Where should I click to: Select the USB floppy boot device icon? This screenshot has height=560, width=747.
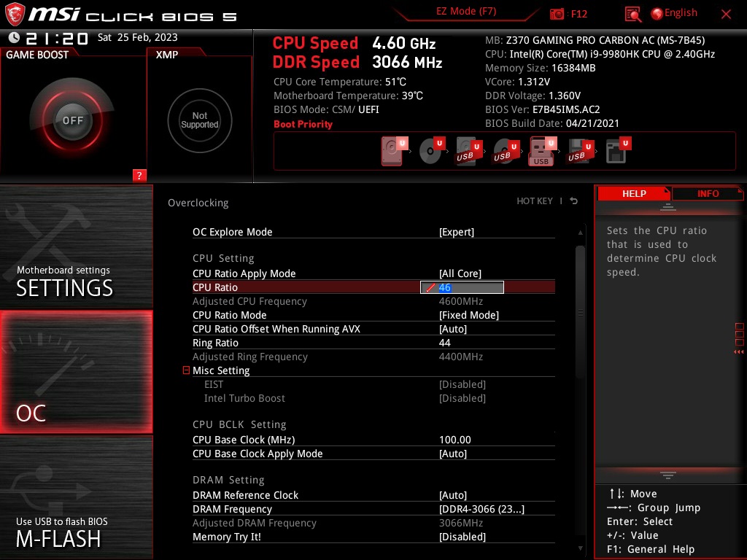(580, 152)
